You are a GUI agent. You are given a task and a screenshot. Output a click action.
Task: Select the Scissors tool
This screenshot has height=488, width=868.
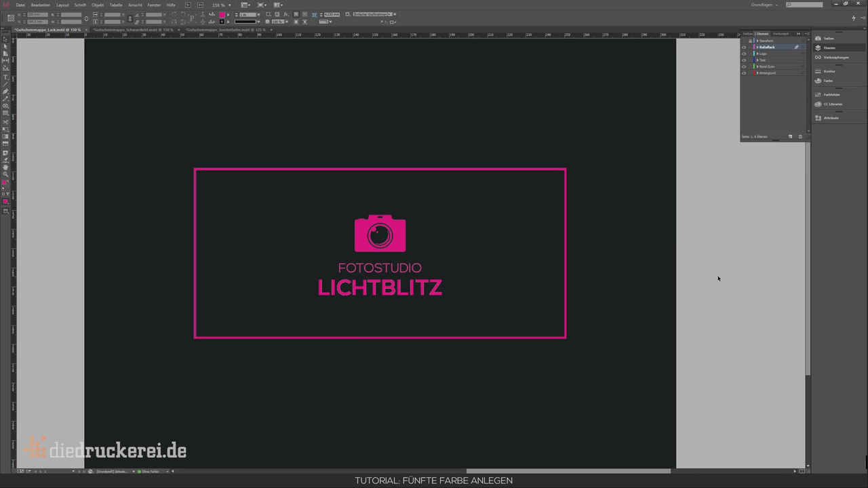(x=5, y=122)
